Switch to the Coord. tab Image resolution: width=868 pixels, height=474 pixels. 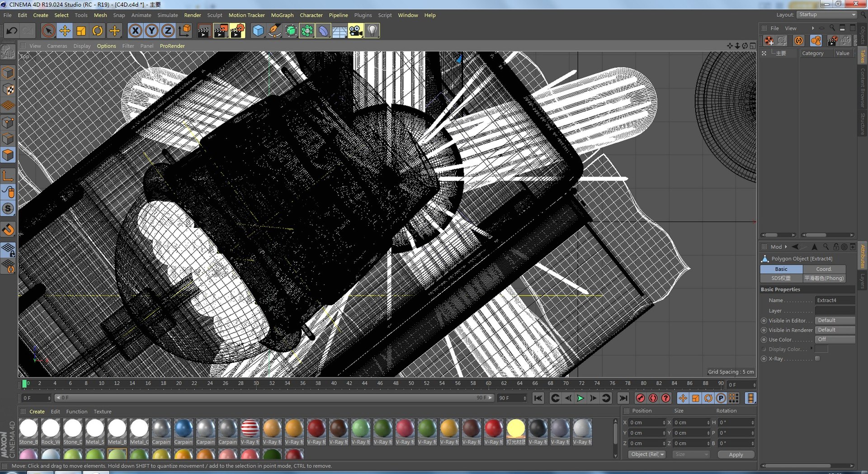point(824,269)
